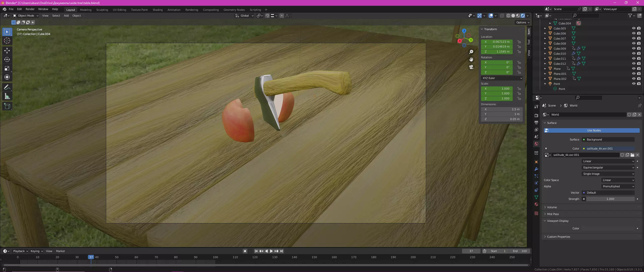Hide Plane.001 with its eye icon
Viewport: 644px width, 272px height.
[x=633, y=74]
